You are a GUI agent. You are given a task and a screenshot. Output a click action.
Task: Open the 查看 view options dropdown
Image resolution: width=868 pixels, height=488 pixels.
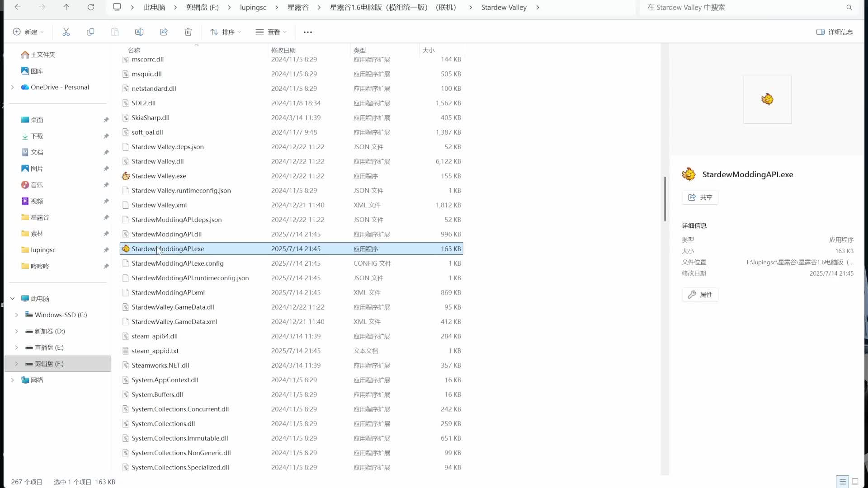tap(271, 32)
